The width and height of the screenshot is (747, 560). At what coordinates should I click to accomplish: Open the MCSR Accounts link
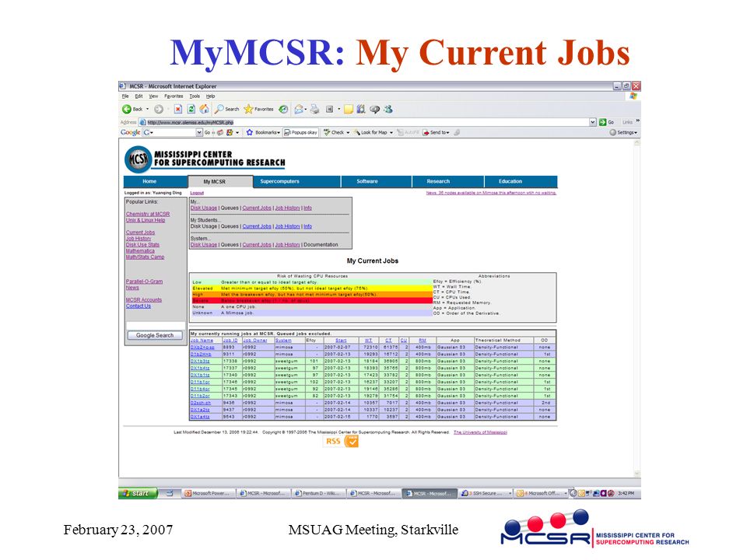coord(144,300)
